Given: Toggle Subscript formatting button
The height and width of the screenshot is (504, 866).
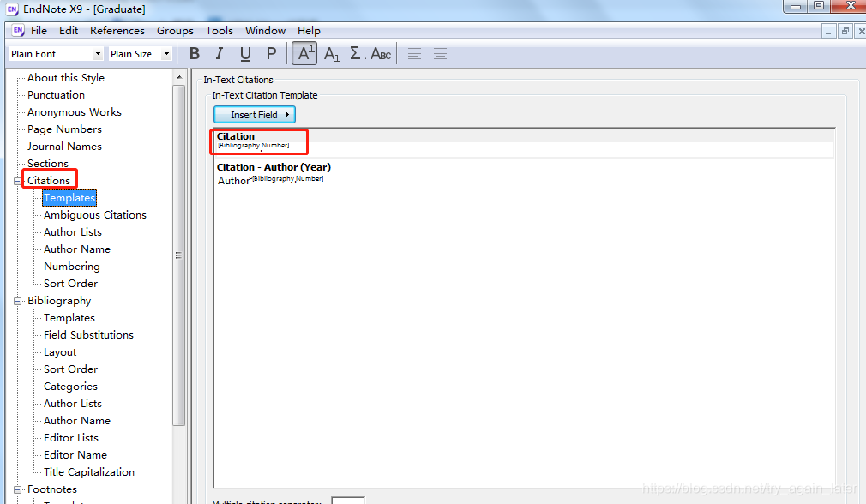Looking at the screenshot, I should (331, 53).
